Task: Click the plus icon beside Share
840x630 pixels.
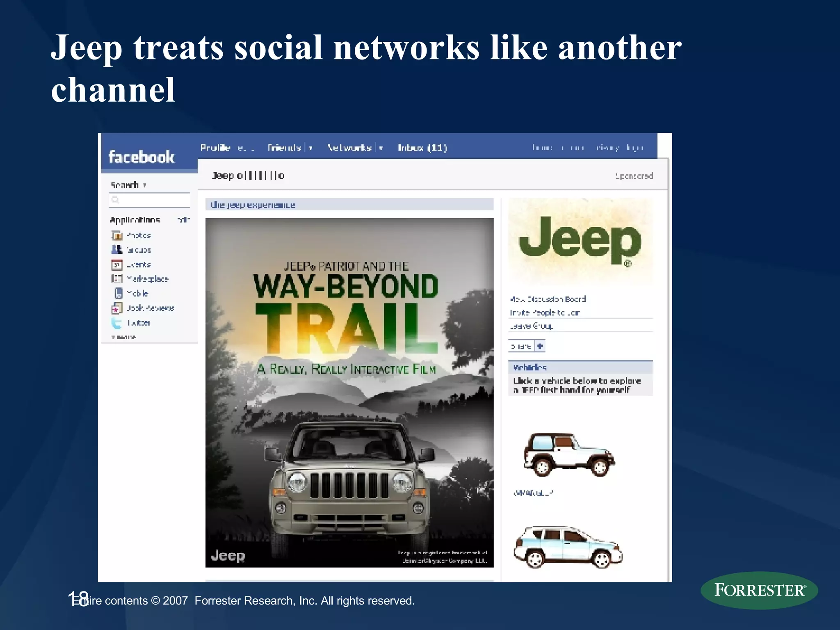Action: (540, 346)
